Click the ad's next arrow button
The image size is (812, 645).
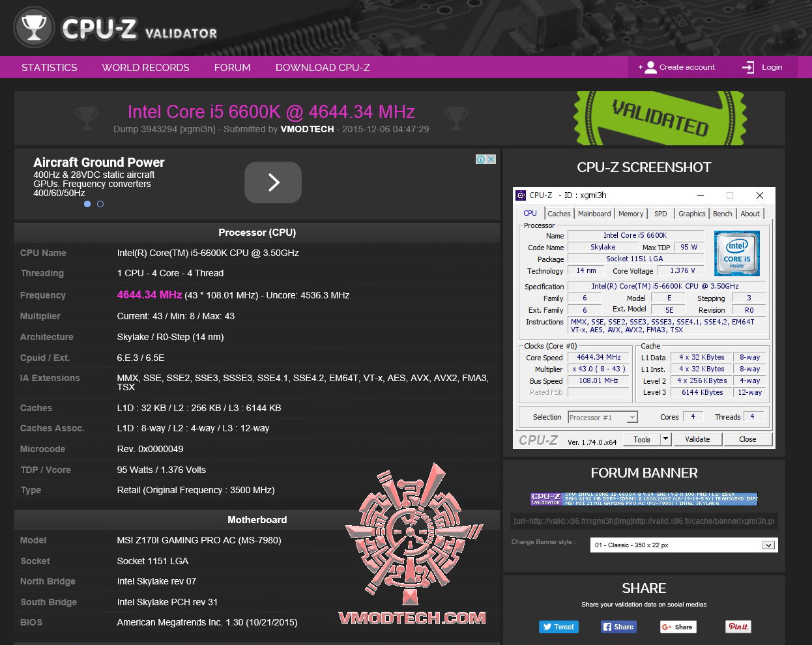[273, 182]
